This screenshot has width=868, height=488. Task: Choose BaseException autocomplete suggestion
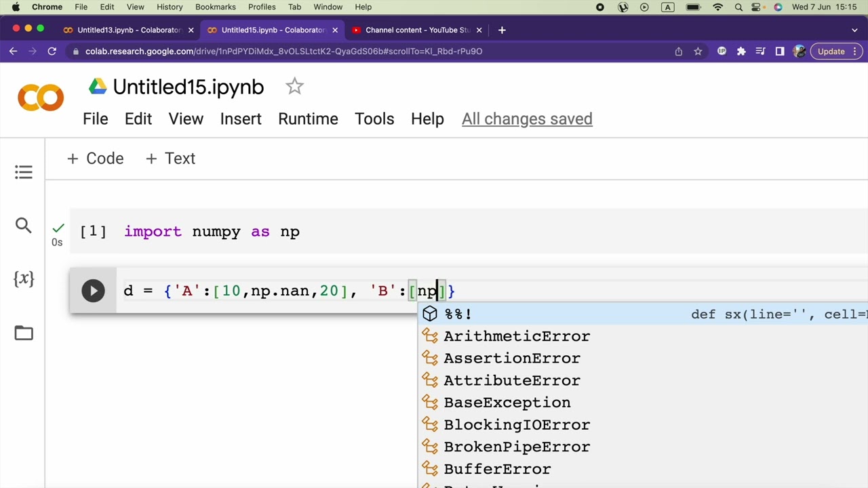click(643, 403)
